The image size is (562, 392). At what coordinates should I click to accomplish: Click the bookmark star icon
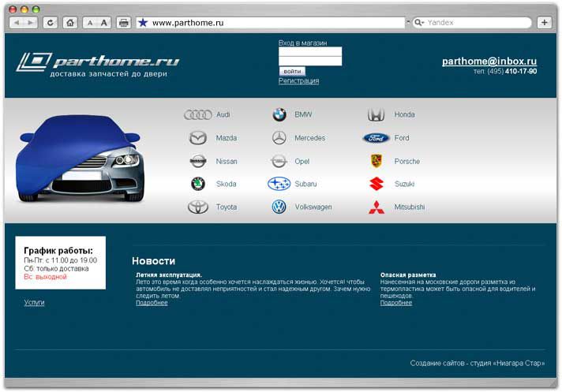(143, 23)
